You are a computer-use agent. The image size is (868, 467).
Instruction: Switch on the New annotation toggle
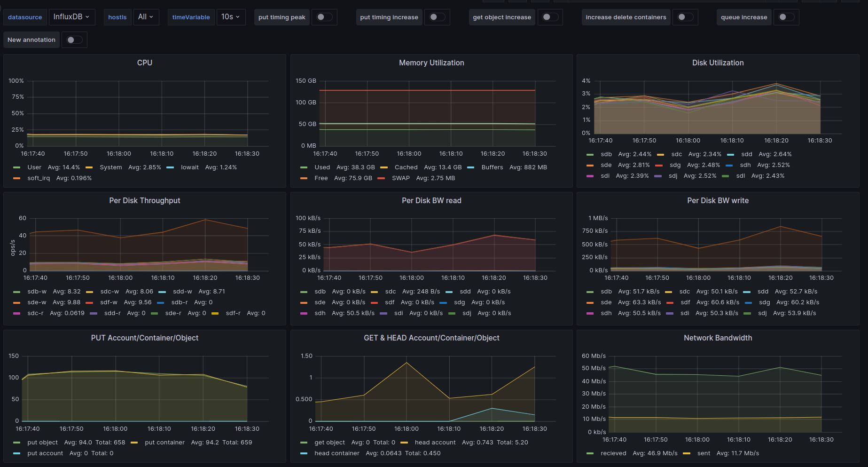pos(74,40)
